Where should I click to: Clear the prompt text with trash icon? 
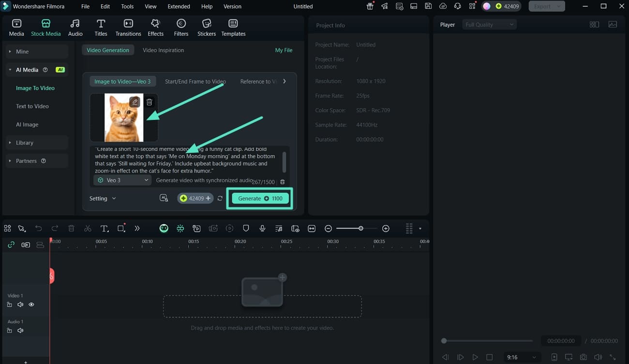point(283,182)
